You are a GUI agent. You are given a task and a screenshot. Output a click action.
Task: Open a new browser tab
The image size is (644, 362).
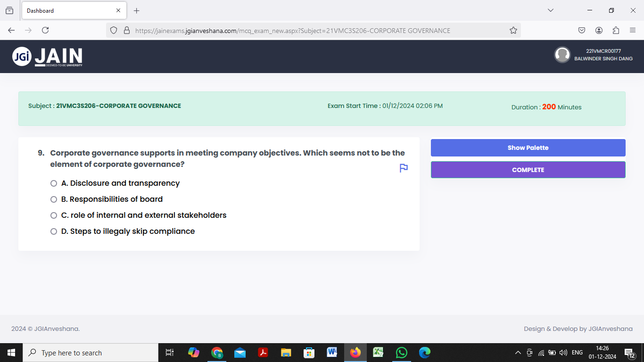[137, 10]
